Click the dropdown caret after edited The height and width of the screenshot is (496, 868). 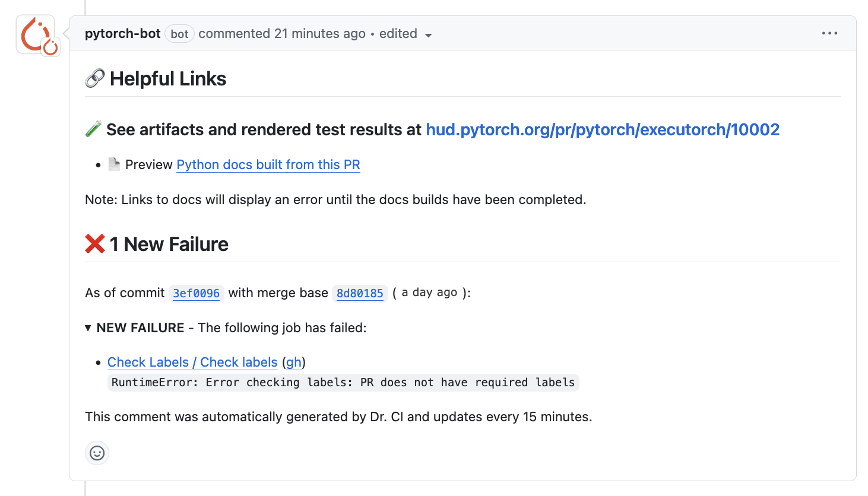click(428, 35)
